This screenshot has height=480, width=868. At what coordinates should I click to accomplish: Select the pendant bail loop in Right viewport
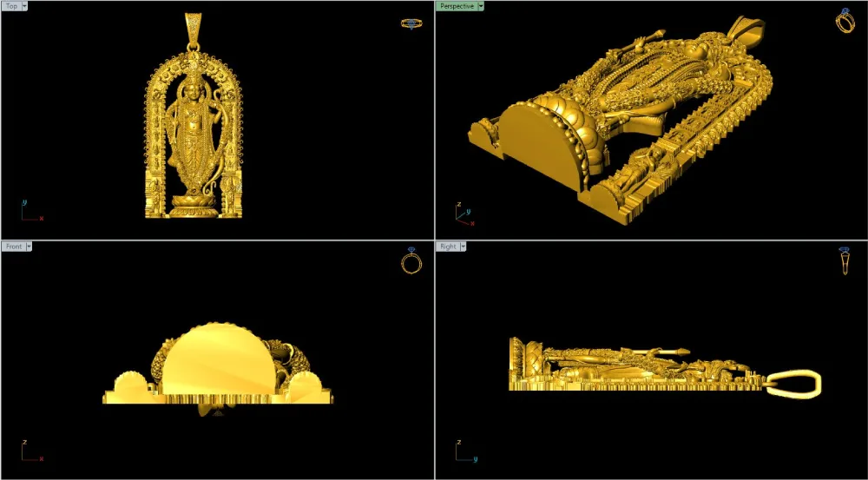click(792, 384)
